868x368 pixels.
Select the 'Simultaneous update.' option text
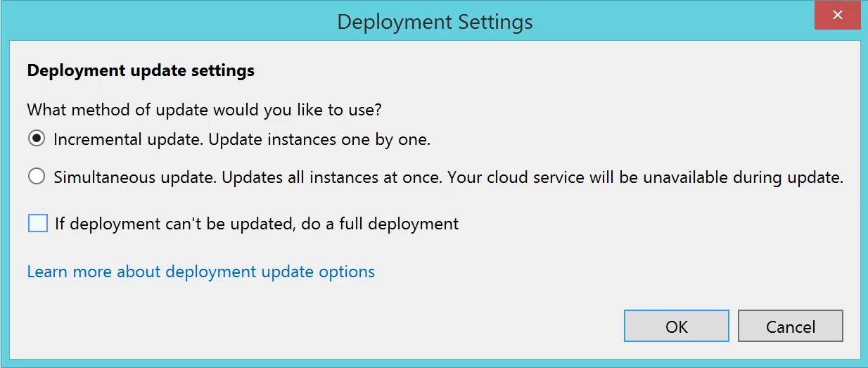click(x=136, y=177)
